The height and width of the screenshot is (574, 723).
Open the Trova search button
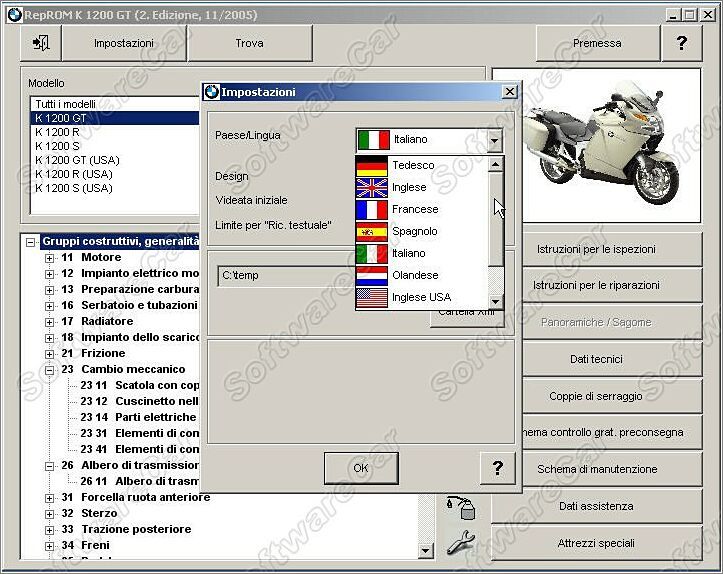tap(249, 43)
